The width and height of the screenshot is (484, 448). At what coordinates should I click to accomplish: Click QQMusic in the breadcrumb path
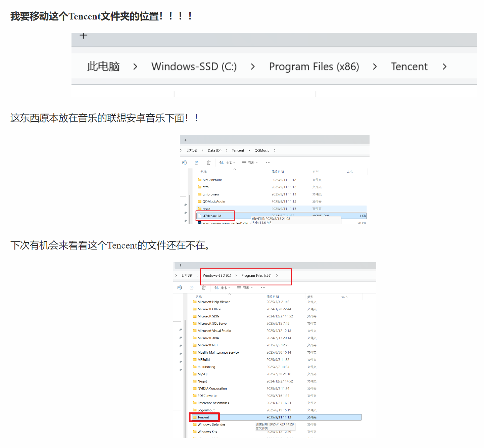point(262,150)
